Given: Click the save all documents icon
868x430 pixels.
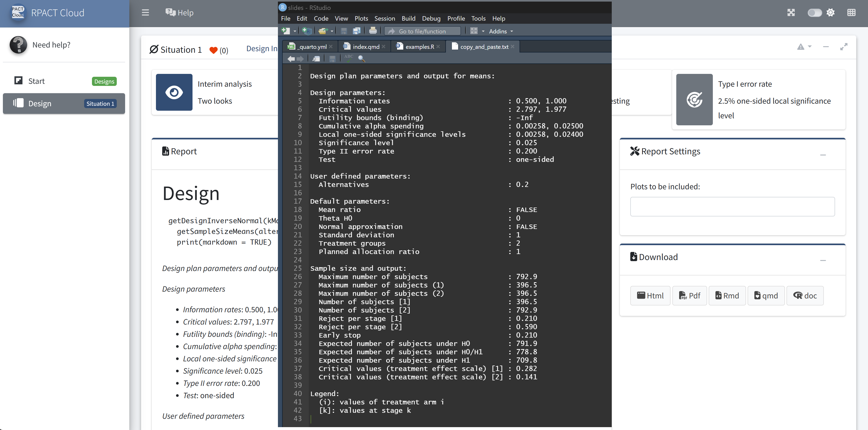Looking at the screenshot, I should click(x=357, y=31).
